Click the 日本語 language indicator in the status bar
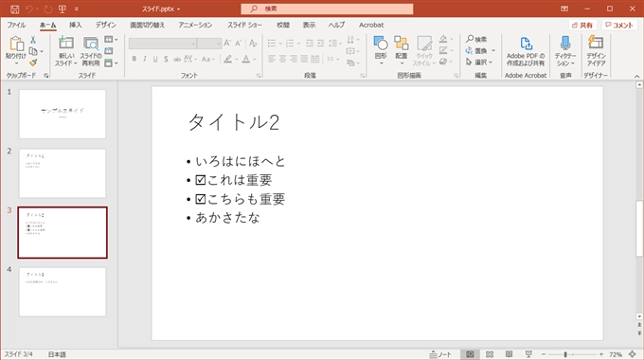The width and height of the screenshot is (644, 360). [x=57, y=354]
